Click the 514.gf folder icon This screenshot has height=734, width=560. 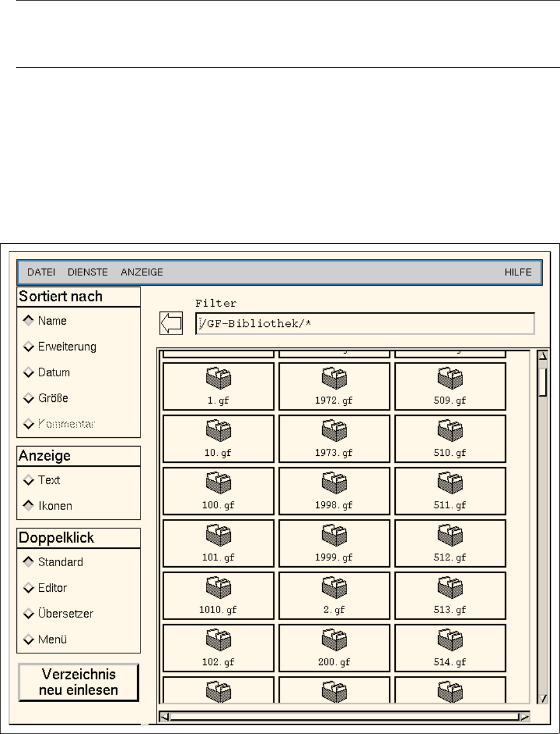tap(450, 640)
